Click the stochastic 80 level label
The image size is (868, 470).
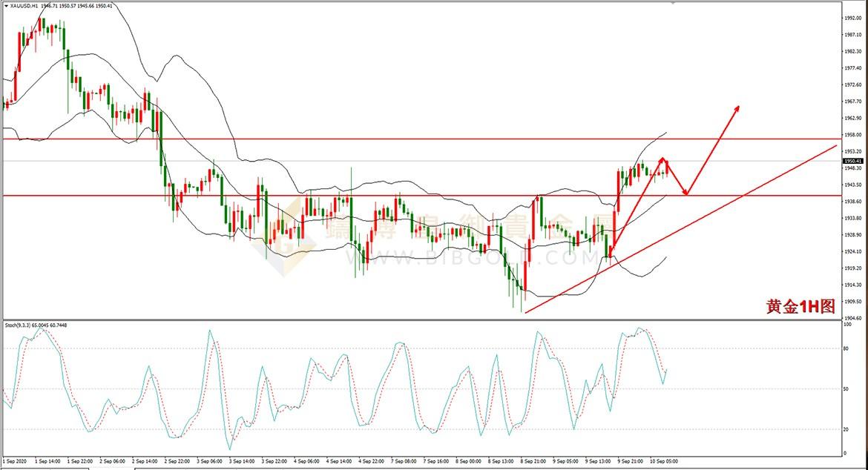click(846, 348)
